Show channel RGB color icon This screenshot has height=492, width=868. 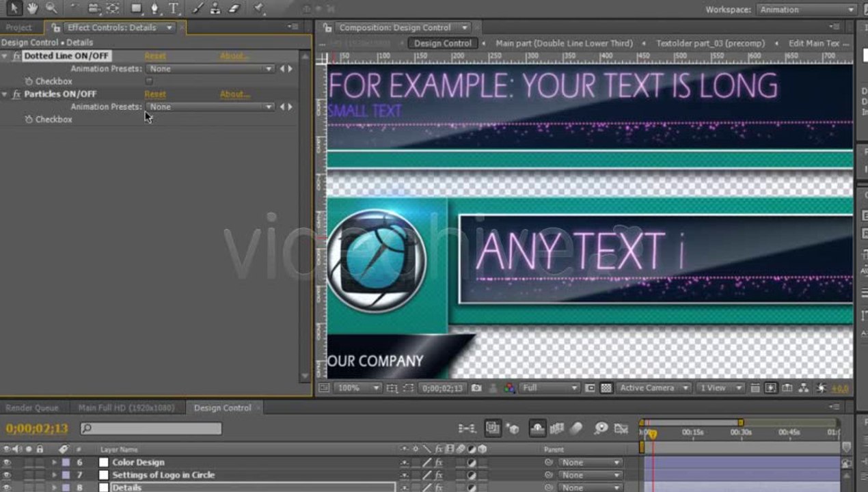coord(509,388)
